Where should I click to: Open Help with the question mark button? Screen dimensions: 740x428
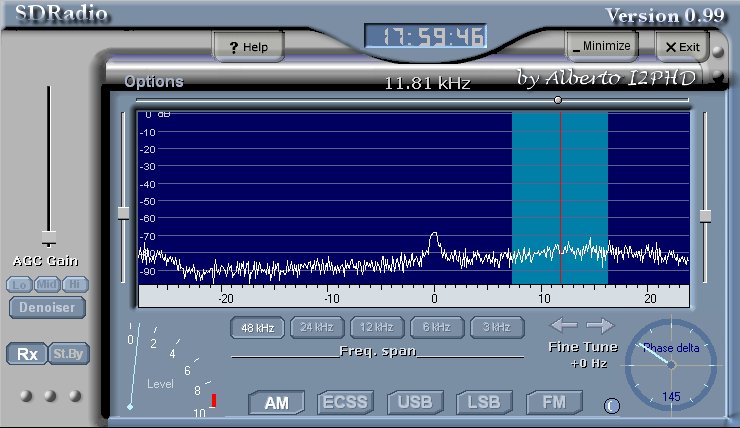[x=248, y=47]
